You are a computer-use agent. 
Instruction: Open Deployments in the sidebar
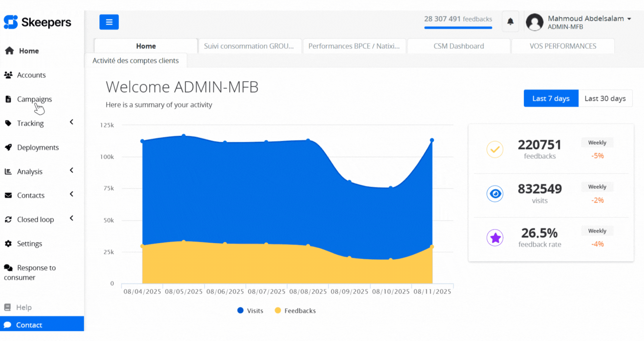[38, 147]
